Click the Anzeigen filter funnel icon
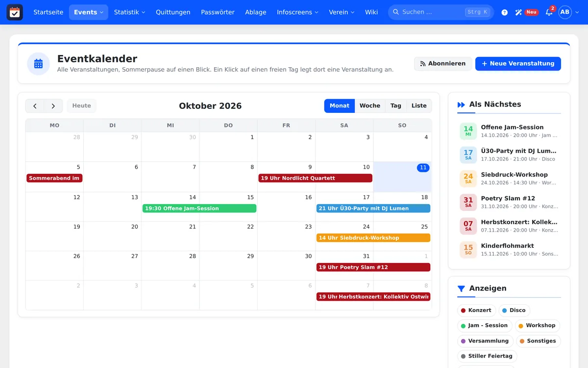 [461, 289]
